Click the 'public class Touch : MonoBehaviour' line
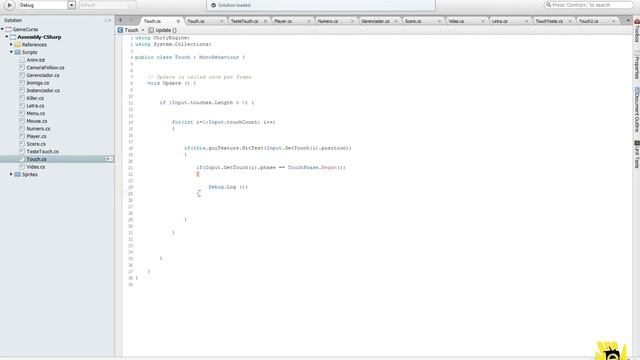Viewport: 640px width, 360px height. [190, 57]
